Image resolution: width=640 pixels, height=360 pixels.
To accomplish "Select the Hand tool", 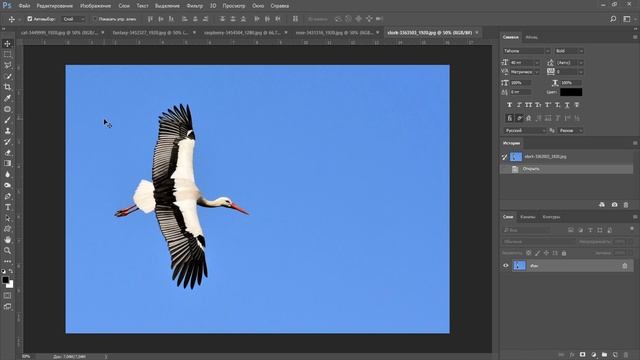I will click(7, 240).
